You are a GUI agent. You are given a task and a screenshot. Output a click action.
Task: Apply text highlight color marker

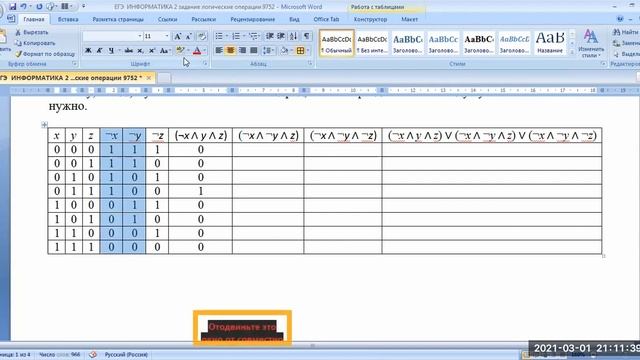pos(180,51)
